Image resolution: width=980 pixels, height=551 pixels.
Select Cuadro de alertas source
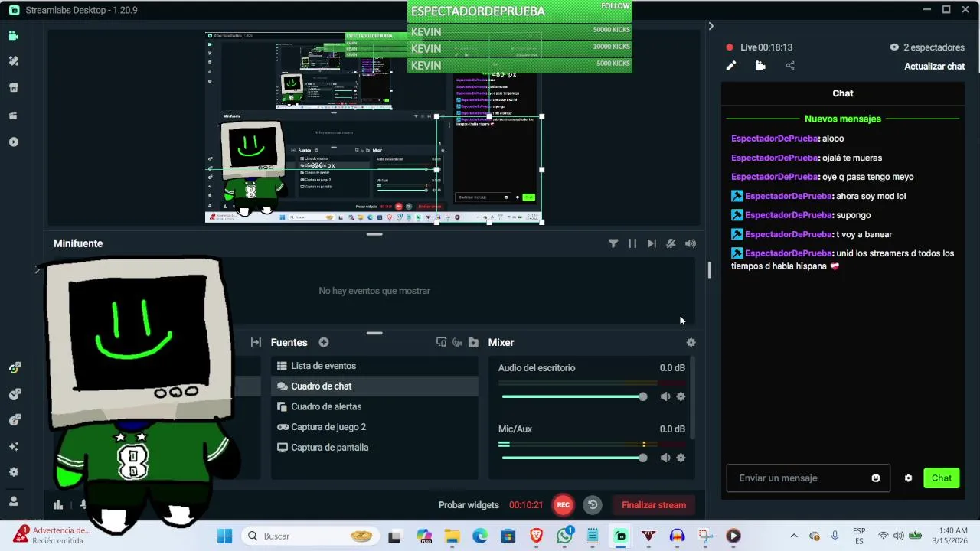[374, 406]
